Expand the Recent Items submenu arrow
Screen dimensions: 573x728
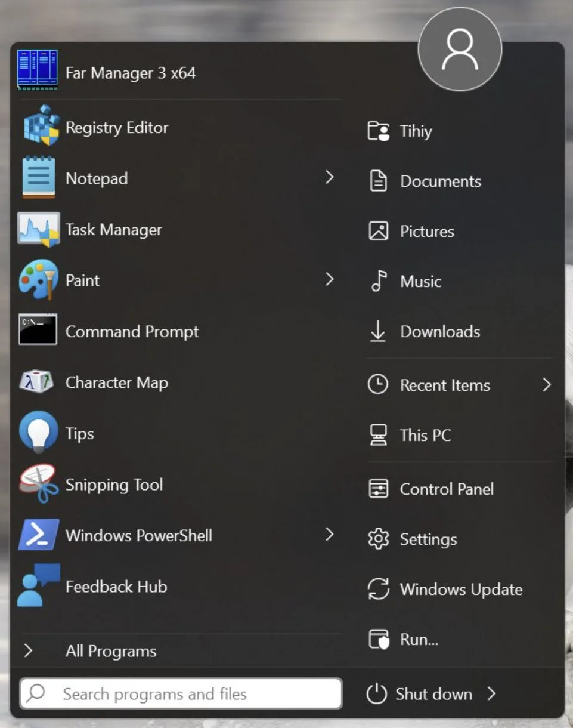coord(547,385)
